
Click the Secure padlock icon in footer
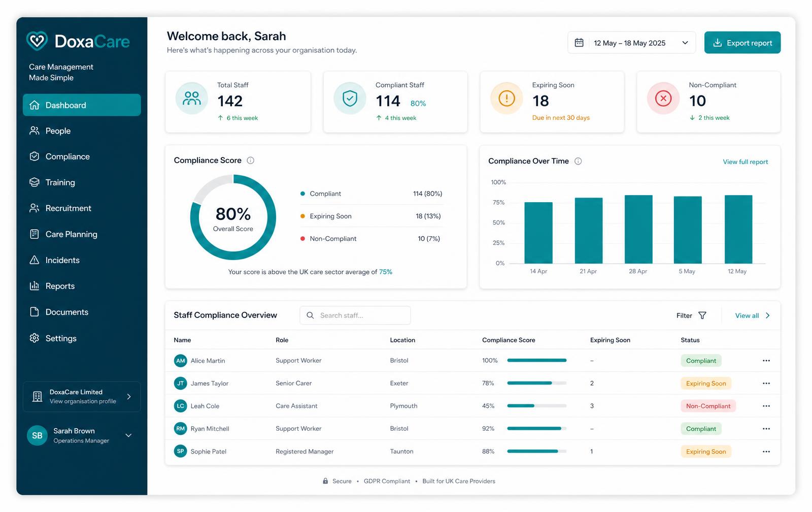325,481
